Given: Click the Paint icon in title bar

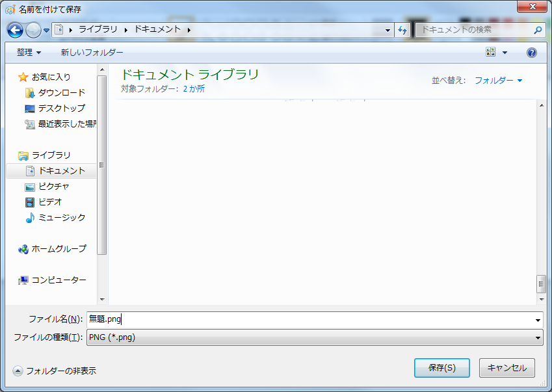Looking at the screenshot, I should (x=10, y=10).
